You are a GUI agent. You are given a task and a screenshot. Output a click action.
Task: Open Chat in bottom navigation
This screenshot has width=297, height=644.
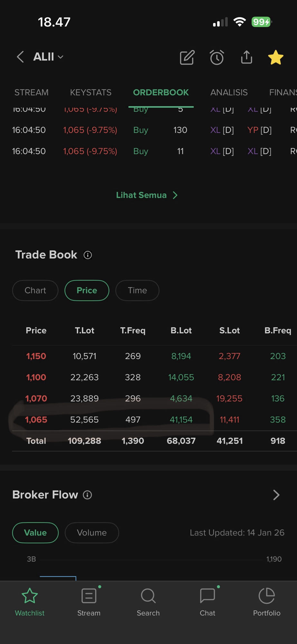[x=208, y=602]
